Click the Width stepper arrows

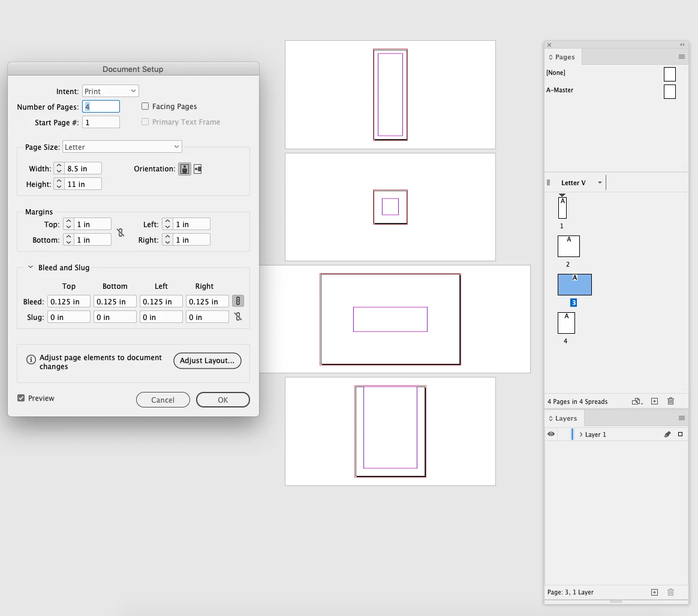[x=59, y=168]
